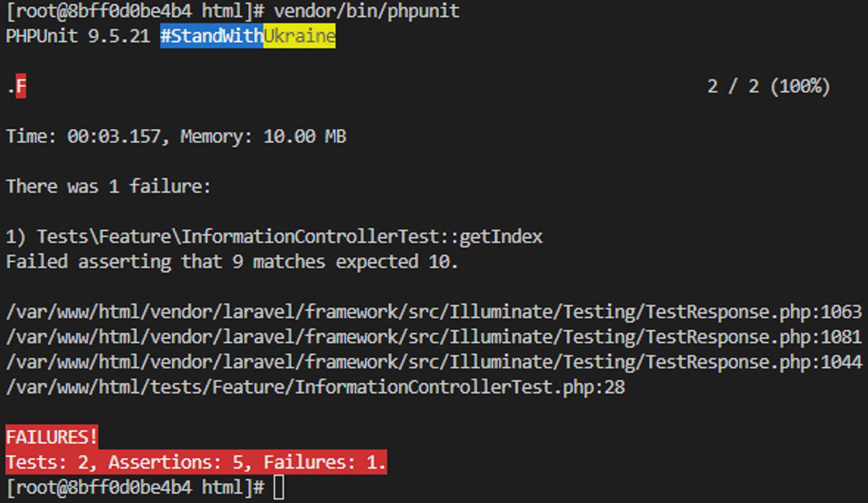
Task: Click the PHPUnit 9.5.21 version text
Action: coord(78,36)
